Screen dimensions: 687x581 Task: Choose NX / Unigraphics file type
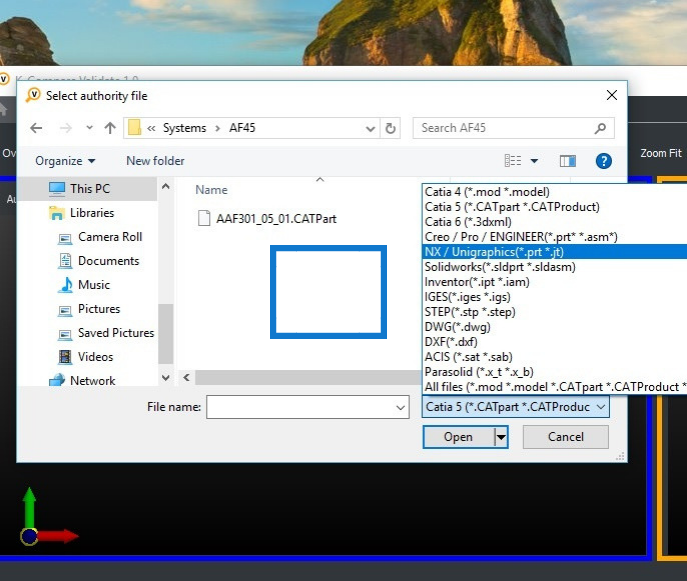(x=494, y=252)
